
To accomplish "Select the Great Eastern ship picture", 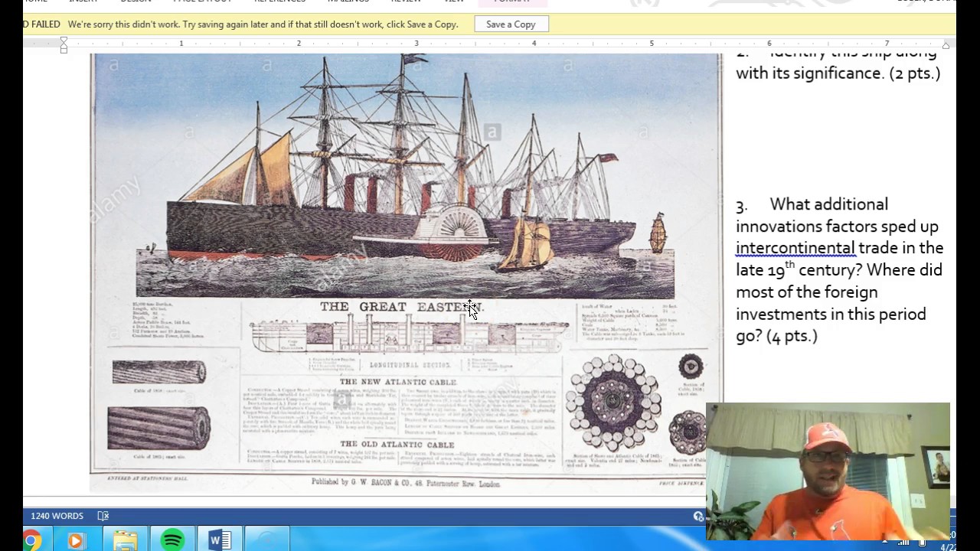I will click(x=406, y=272).
